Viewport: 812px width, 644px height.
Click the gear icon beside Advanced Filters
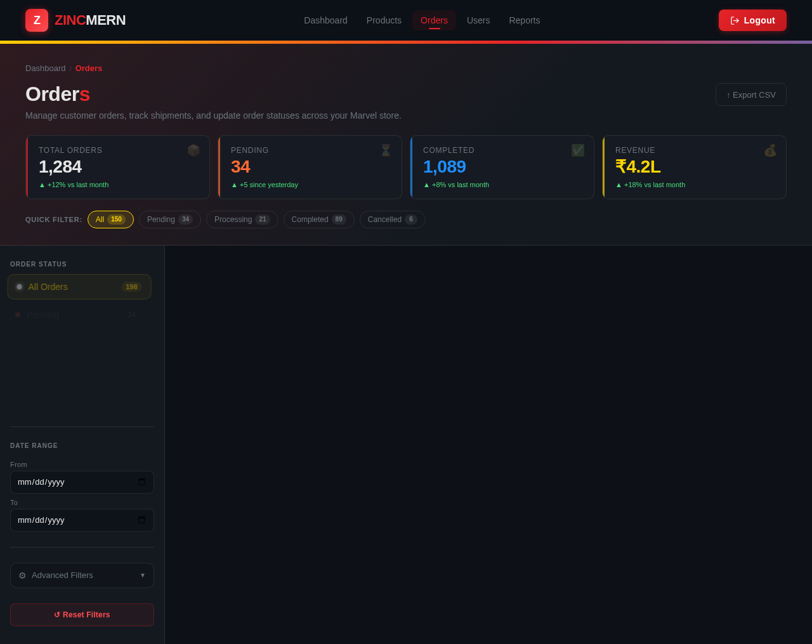point(22,575)
